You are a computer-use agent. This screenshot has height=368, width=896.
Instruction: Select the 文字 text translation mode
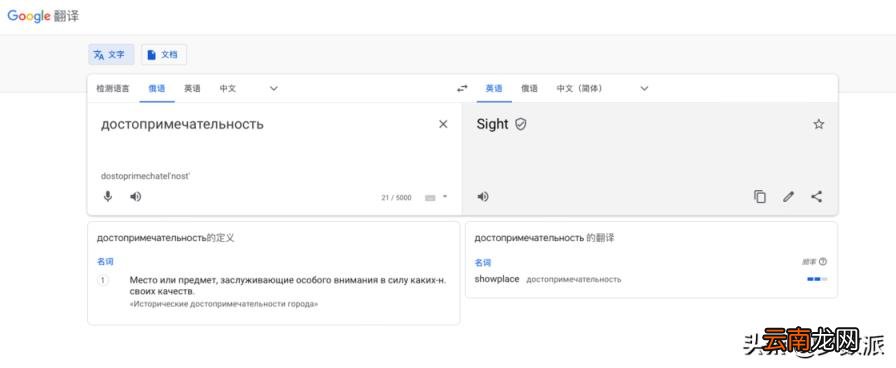[111, 54]
